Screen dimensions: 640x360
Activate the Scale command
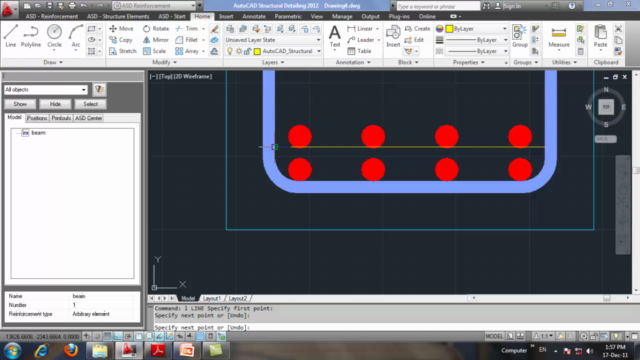pyautogui.click(x=154, y=51)
